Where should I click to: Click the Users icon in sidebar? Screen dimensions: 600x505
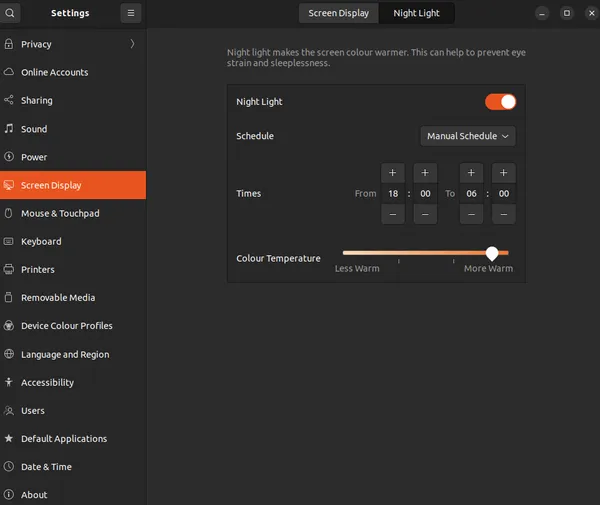9,411
